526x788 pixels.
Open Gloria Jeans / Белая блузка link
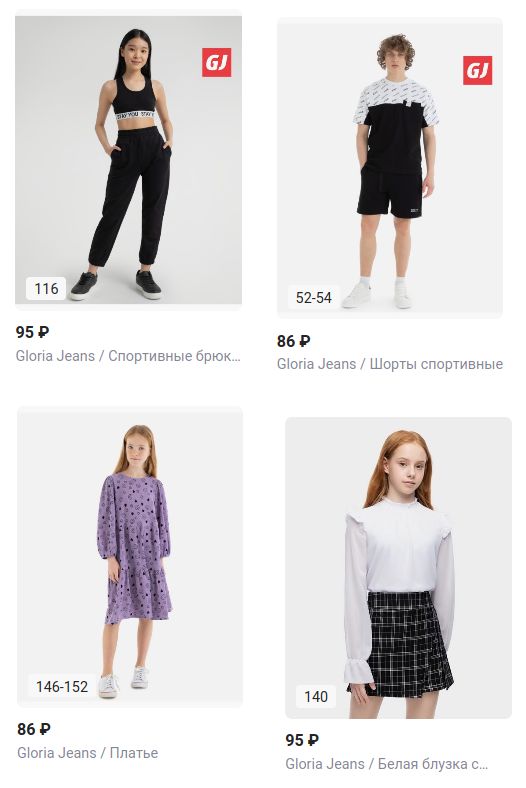tap(386, 764)
